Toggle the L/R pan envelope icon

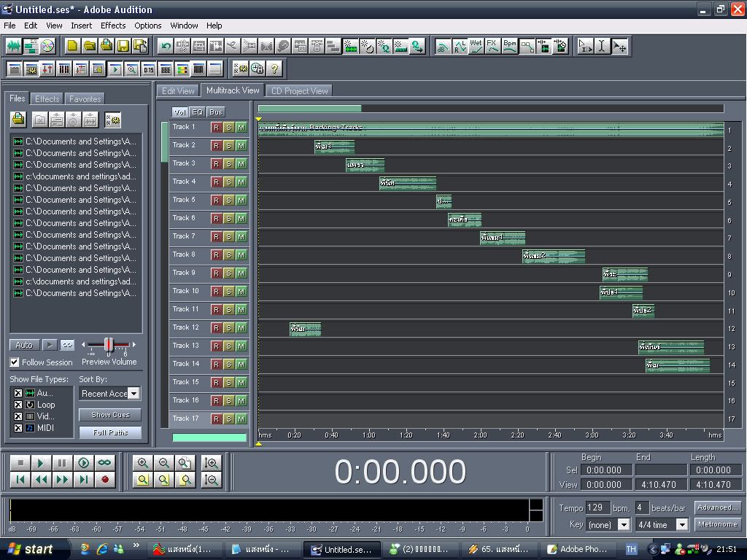point(460,46)
